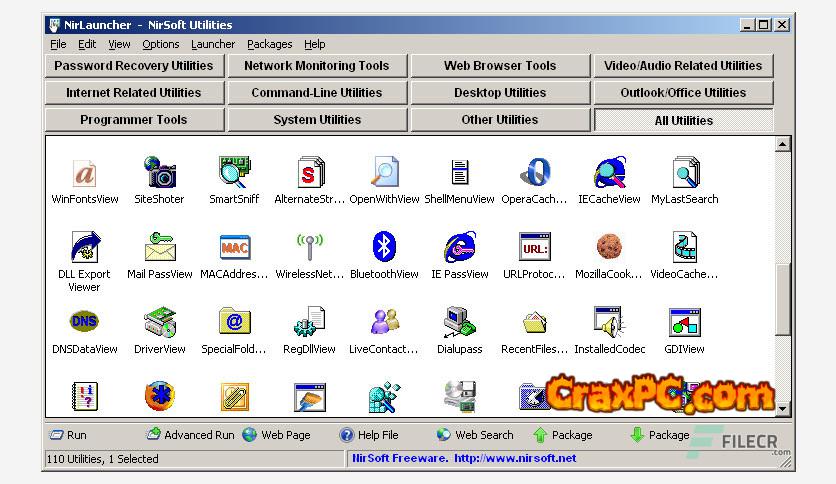Open the Help File button

(x=369, y=435)
